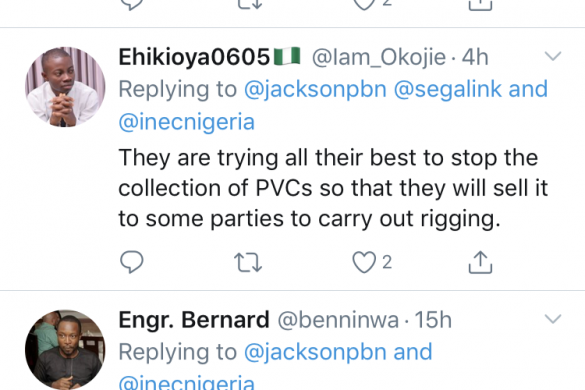Open @inecnigeria mention in Ehikioya0605's reply

click(x=187, y=122)
